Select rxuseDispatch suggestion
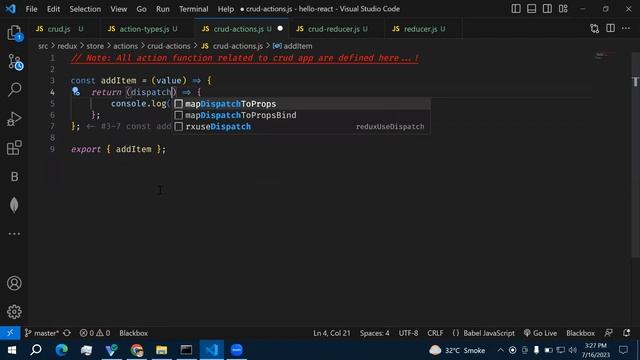 tap(301, 127)
